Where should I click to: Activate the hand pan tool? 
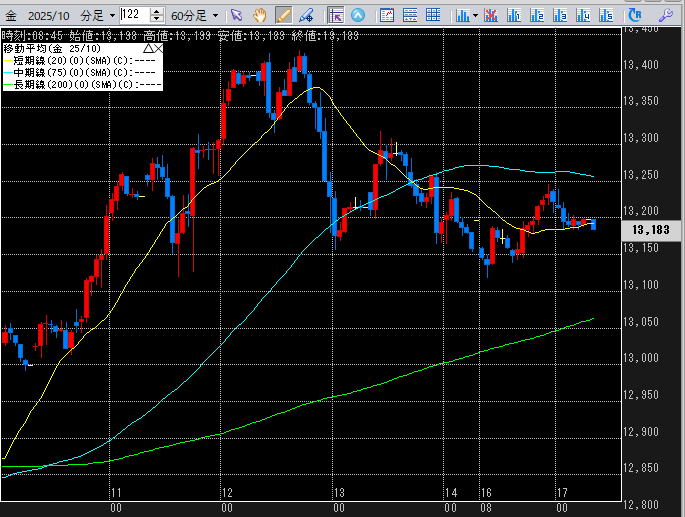tap(259, 16)
